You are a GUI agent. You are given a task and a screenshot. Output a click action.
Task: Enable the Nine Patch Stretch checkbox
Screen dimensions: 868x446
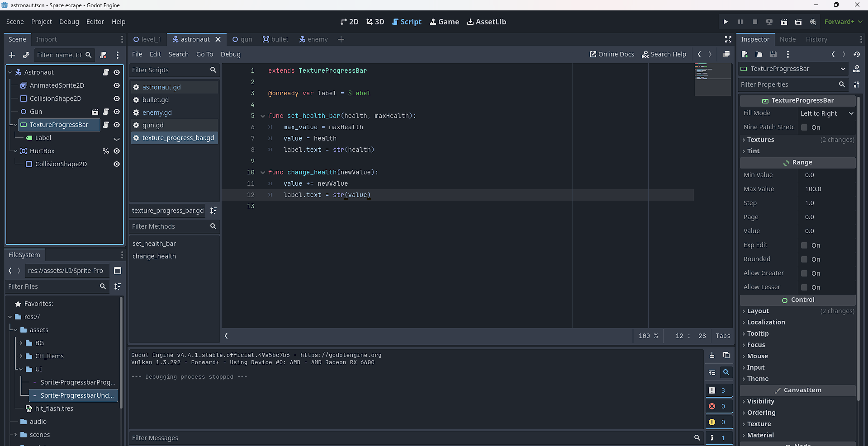pos(804,127)
